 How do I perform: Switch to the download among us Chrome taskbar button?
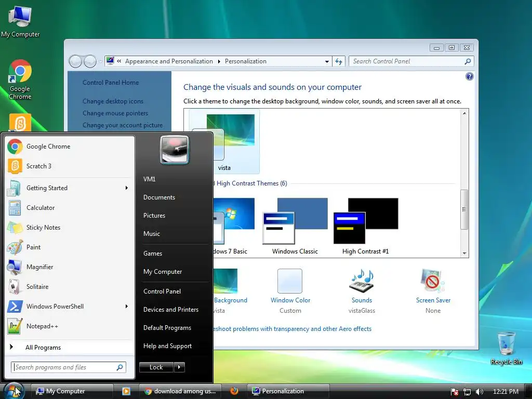tap(180, 391)
